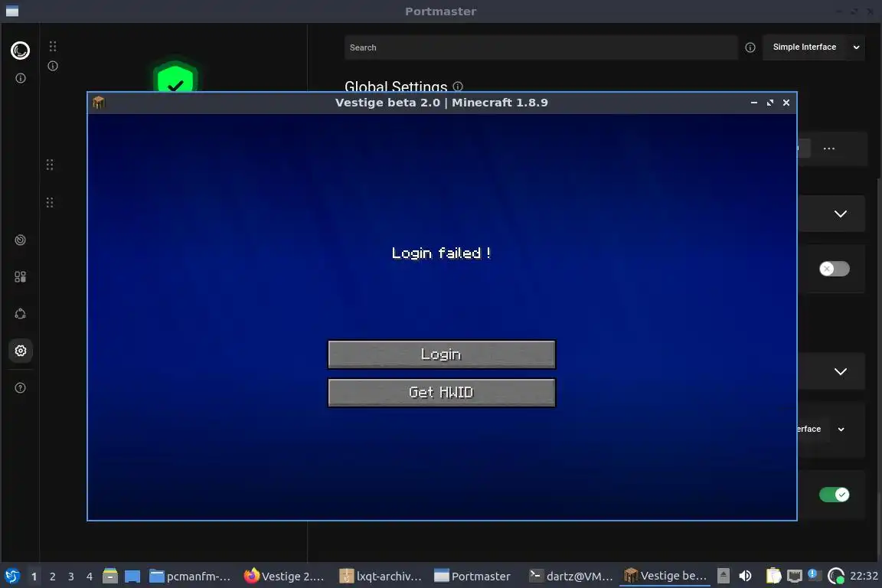
Task: Click the Global Settings heading
Action: pos(396,86)
